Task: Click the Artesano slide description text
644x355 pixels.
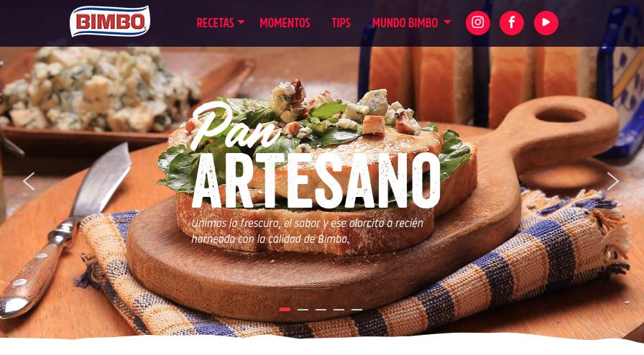Action: pyautogui.click(x=307, y=231)
